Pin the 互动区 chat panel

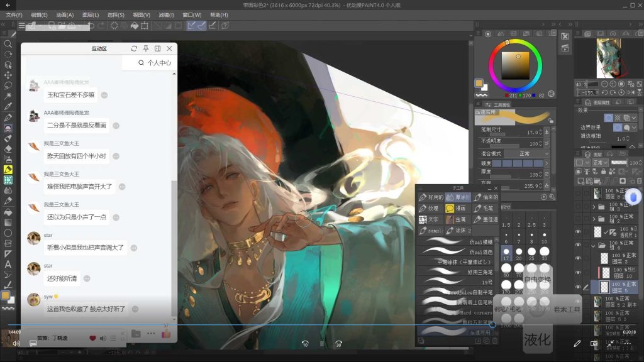[x=146, y=48]
